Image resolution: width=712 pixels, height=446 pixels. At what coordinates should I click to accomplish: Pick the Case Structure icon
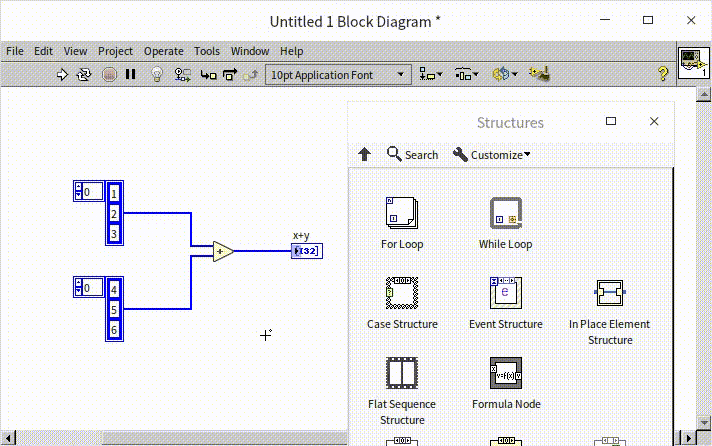pyautogui.click(x=402, y=293)
